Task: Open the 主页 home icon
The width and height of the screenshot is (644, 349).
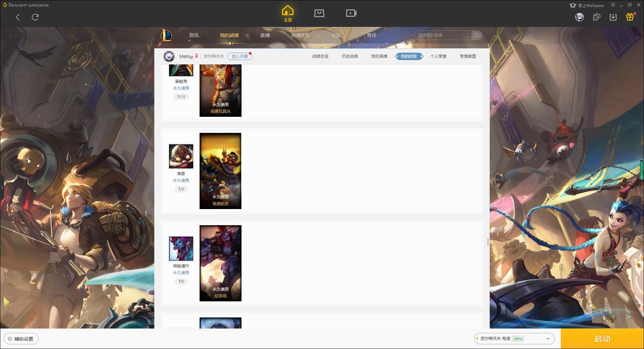Action: (x=288, y=14)
